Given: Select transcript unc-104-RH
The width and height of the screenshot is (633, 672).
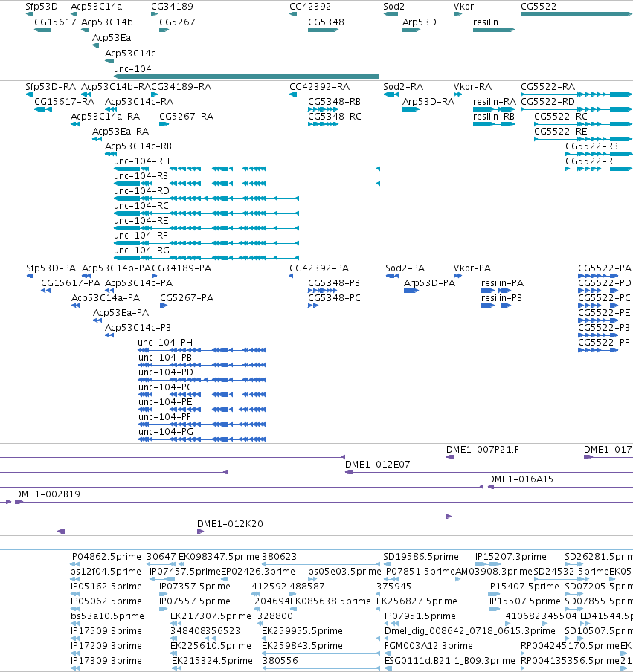Looking at the screenshot, I should (247, 169).
